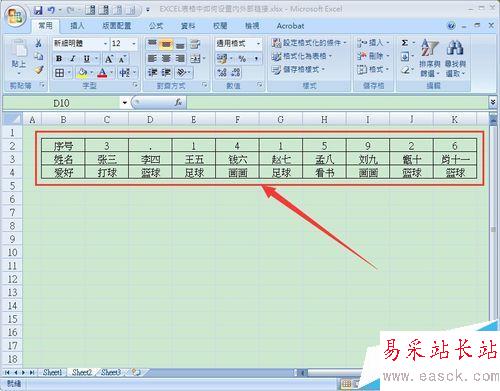The width and height of the screenshot is (500, 391).
Task: Click the Office button
Action: click(15, 16)
